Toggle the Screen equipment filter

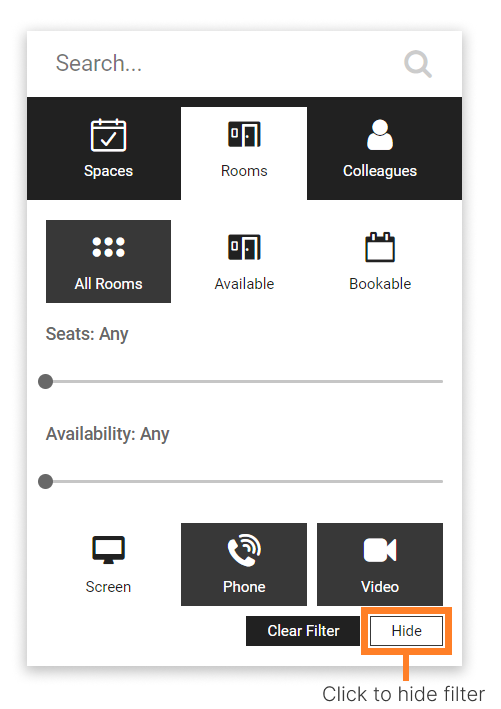click(109, 564)
